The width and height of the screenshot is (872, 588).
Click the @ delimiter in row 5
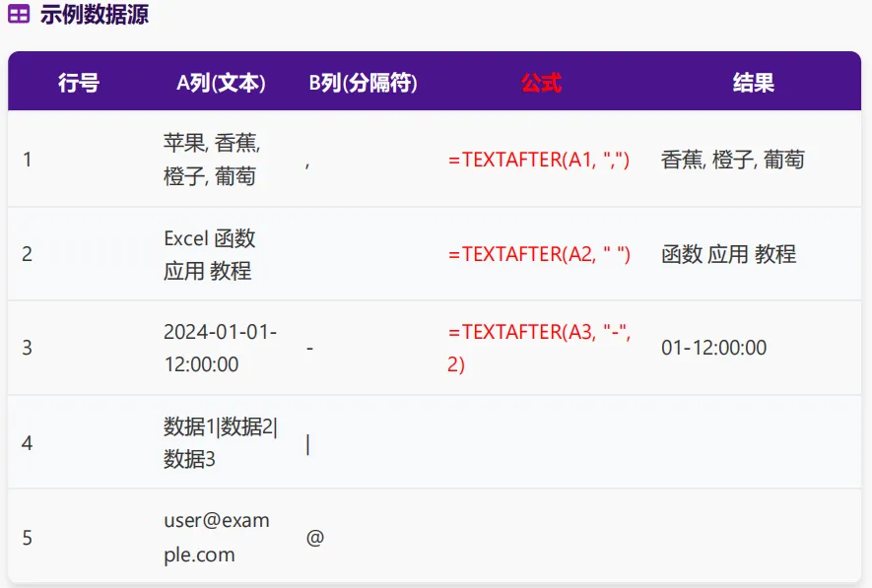315,538
